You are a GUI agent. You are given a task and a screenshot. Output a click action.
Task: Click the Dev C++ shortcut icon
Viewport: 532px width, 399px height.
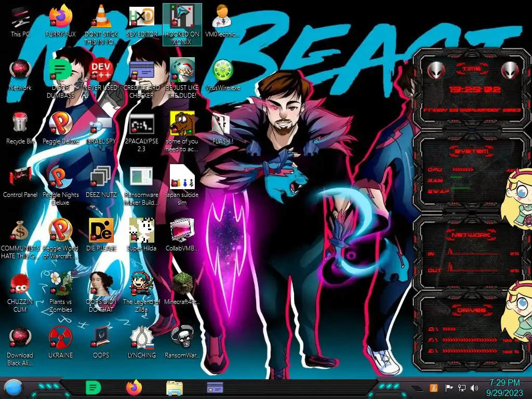pyautogui.click(x=101, y=75)
